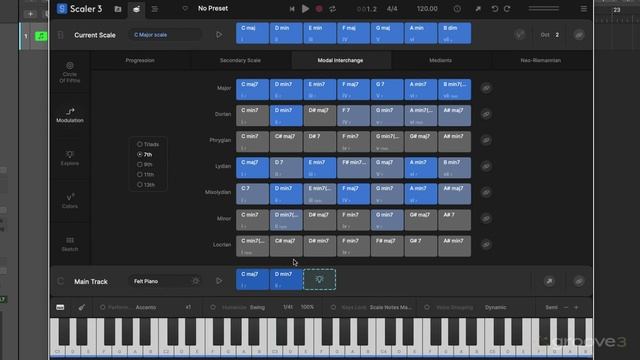Image resolution: width=640 pixels, height=360 pixels.
Task: Select keyboard view icon in bottom bar
Action: tap(60, 307)
